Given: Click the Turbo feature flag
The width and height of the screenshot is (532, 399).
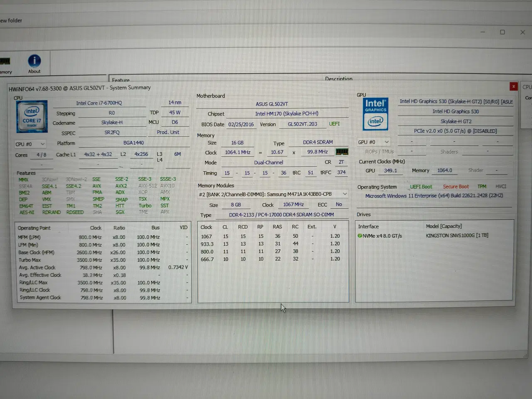Looking at the screenshot, I should [145, 205].
